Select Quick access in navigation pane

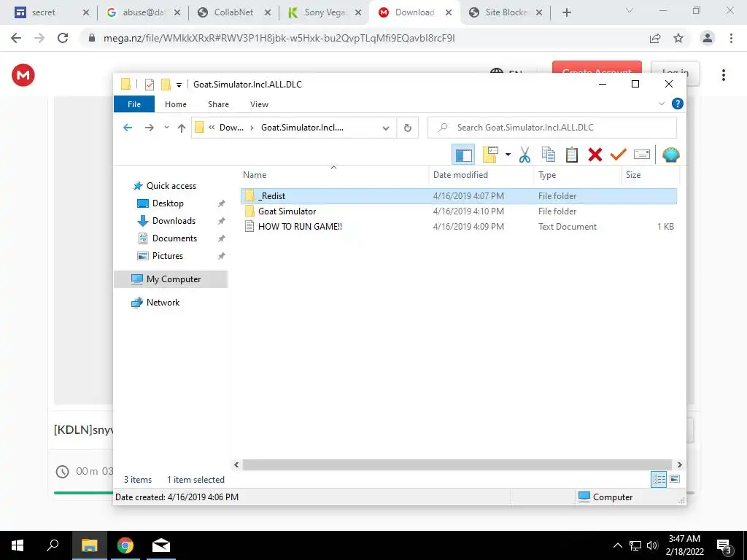171,186
